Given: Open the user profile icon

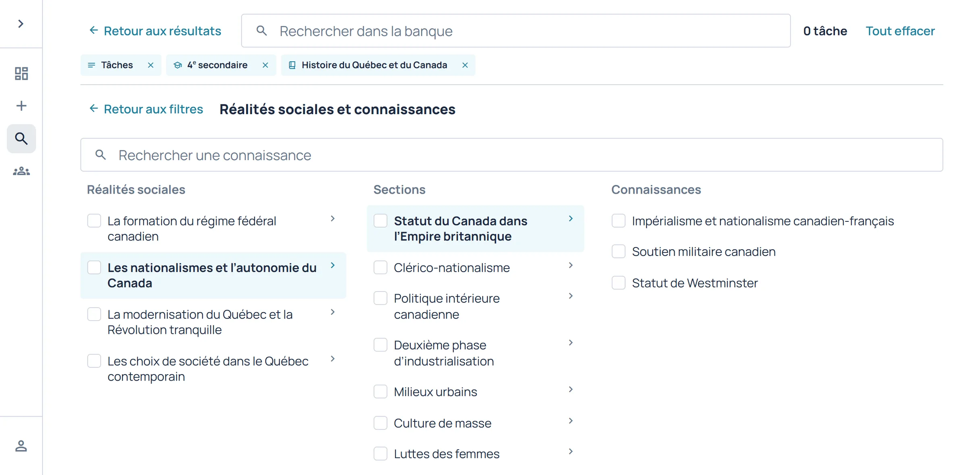Looking at the screenshot, I should click(x=21, y=446).
